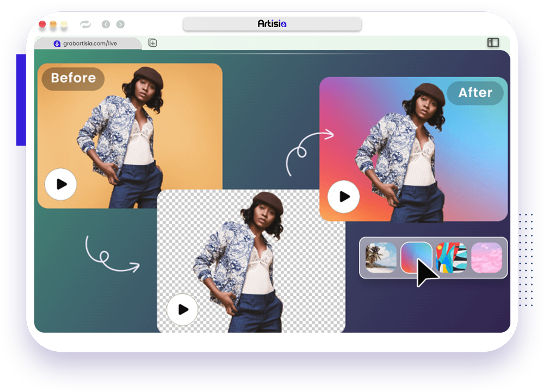Play the After image video

(x=343, y=196)
